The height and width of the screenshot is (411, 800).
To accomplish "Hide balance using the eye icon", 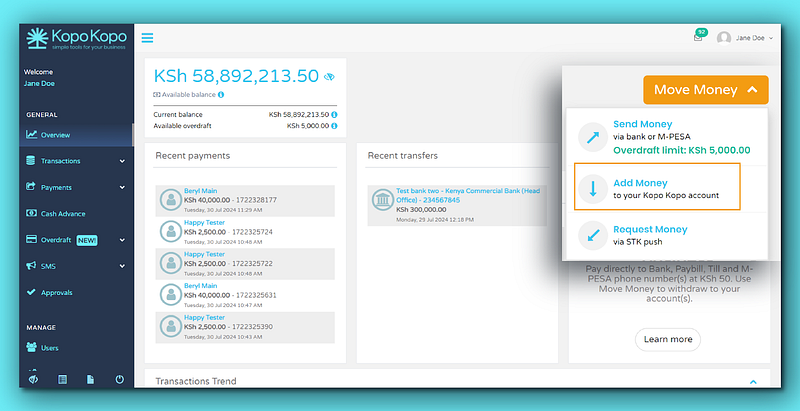I will point(330,77).
